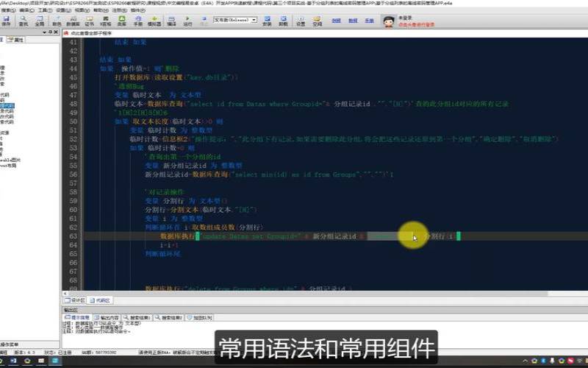Select the 提示信息 output tab
The image size is (588, 368).
click(x=77, y=318)
